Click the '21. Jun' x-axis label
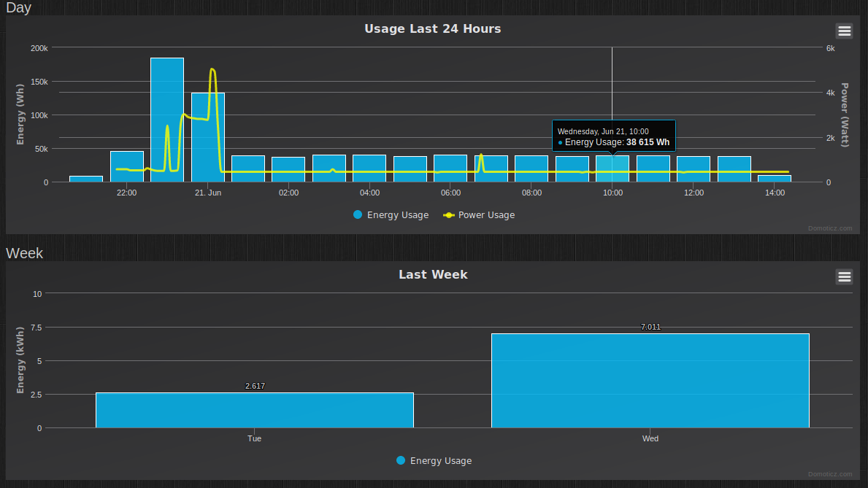This screenshot has height=488, width=868. (x=208, y=193)
